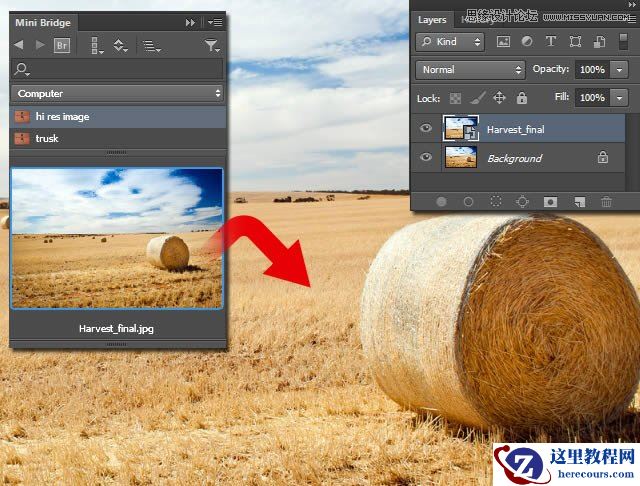640x486 pixels.
Task: Delete the selected layer with trash icon
Action: click(606, 202)
